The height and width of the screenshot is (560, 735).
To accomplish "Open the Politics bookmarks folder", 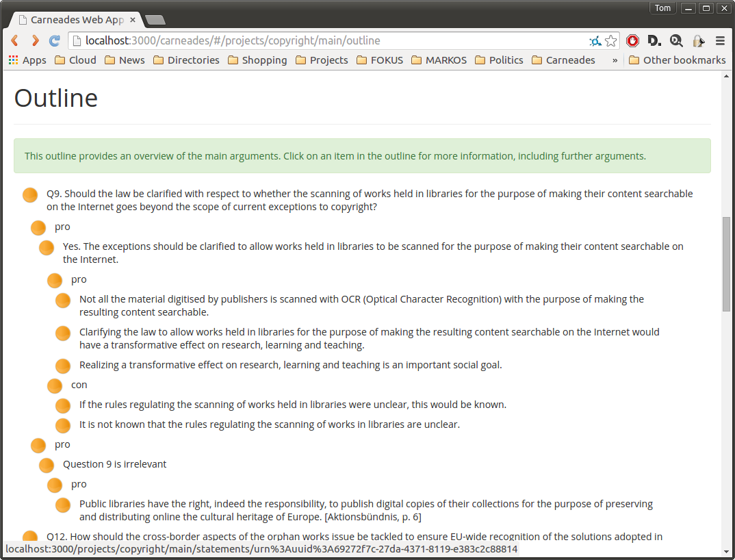I will (x=499, y=60).
